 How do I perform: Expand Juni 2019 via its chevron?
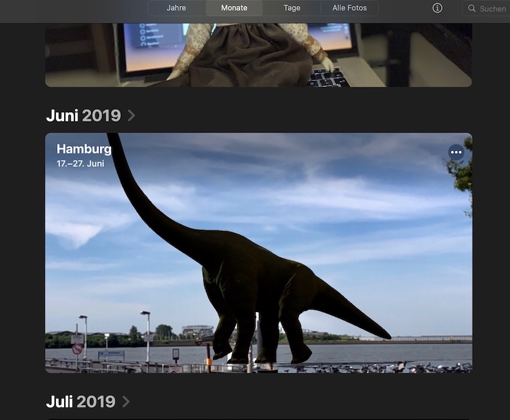131,115
